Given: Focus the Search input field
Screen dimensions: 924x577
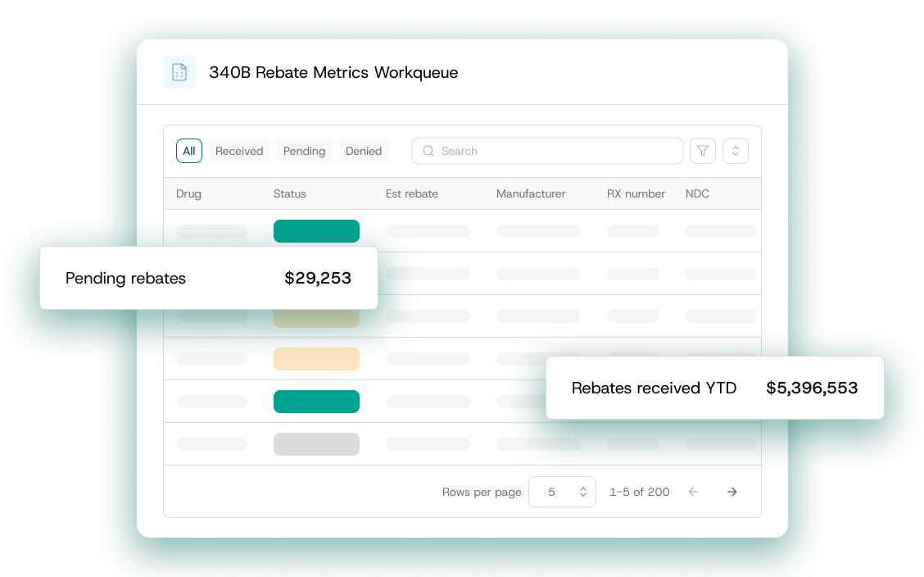Looking at the screenshot, I should point(547,151).
